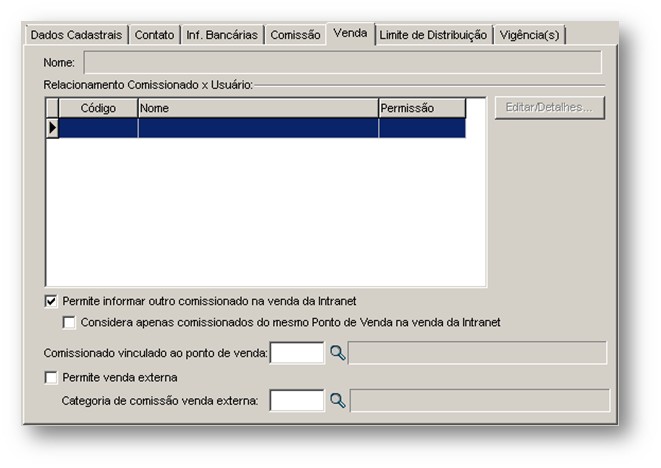
Task: Enable Considera apenas comissionados do mesmo Ponto
Action: pos(69,323)
